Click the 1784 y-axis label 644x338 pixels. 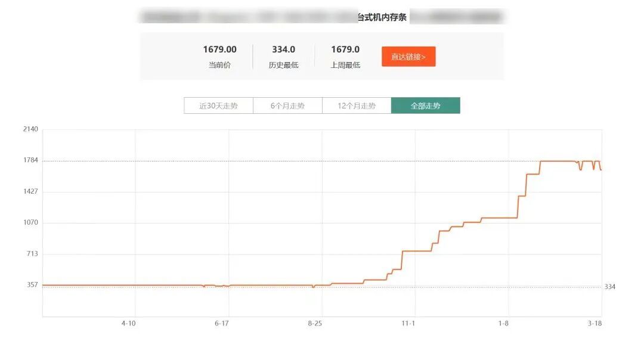click(x=30, y=160)
